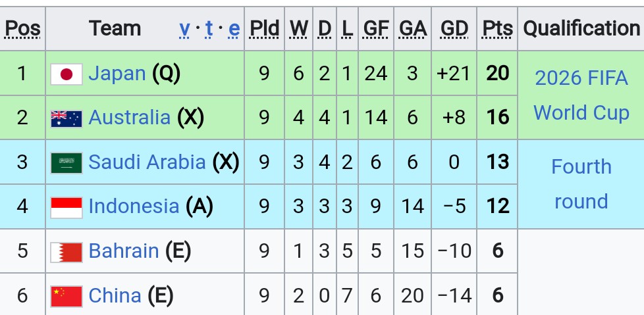This screenshot has height=315, width=644.
Task: Open the Australia team link
Action: point(129,117)
